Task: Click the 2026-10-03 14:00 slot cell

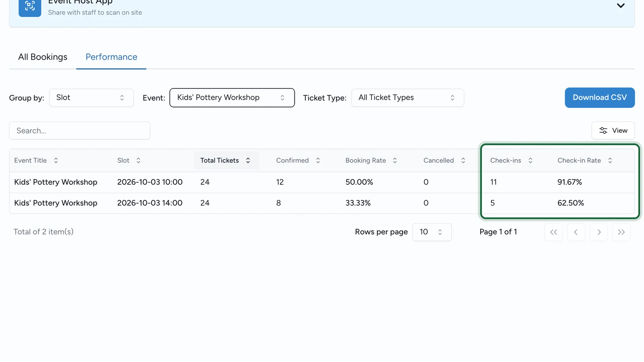Action: coord(150,203)
